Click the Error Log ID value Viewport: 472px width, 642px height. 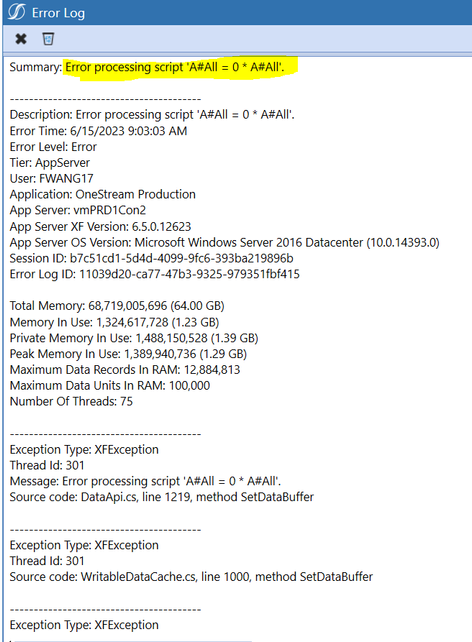tap(189, 274)
